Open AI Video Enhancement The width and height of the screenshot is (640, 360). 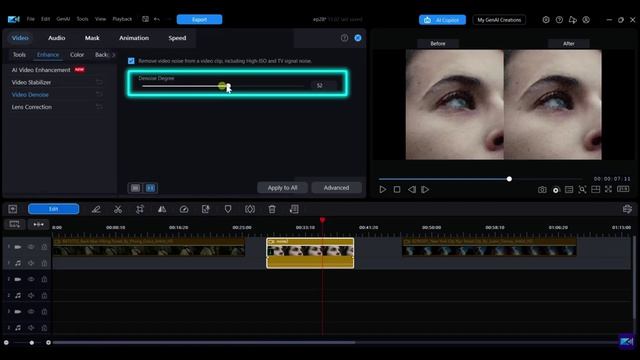click(x=41, y=70)
